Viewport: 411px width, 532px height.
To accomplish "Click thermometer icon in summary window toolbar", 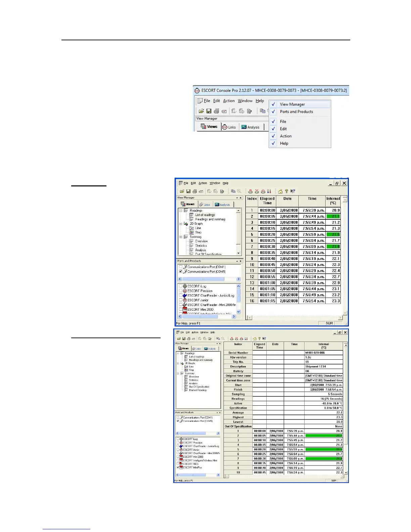I will pyautogui.click(x=246, y=339).
